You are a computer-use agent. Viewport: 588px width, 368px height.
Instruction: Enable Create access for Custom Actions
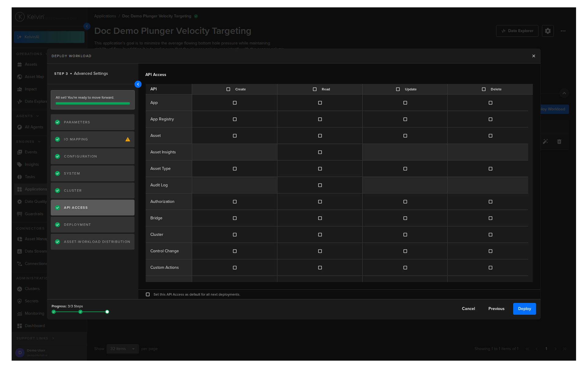coord(235,268)
